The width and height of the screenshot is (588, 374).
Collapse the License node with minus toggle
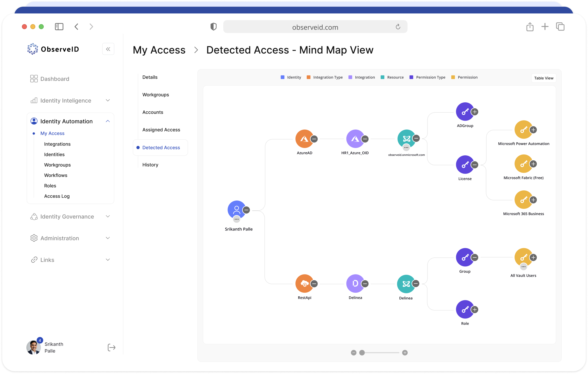(x=475, y=165)
